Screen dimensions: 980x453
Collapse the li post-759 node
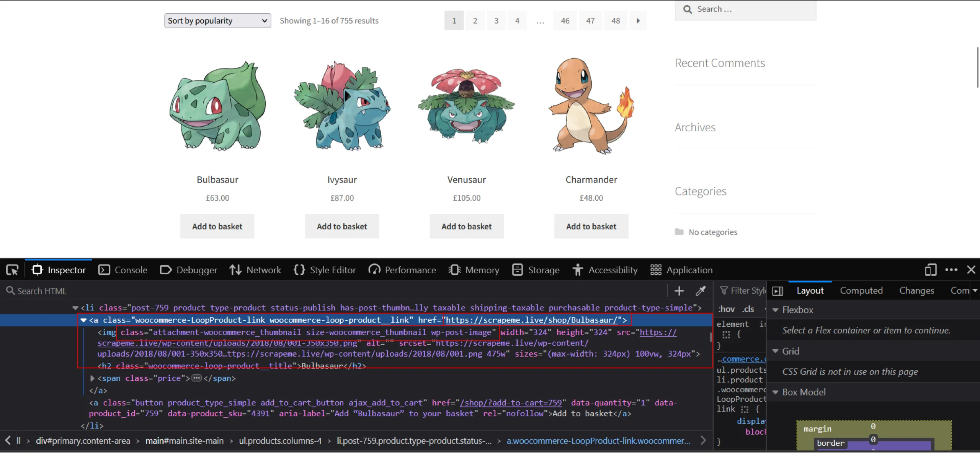75,308
